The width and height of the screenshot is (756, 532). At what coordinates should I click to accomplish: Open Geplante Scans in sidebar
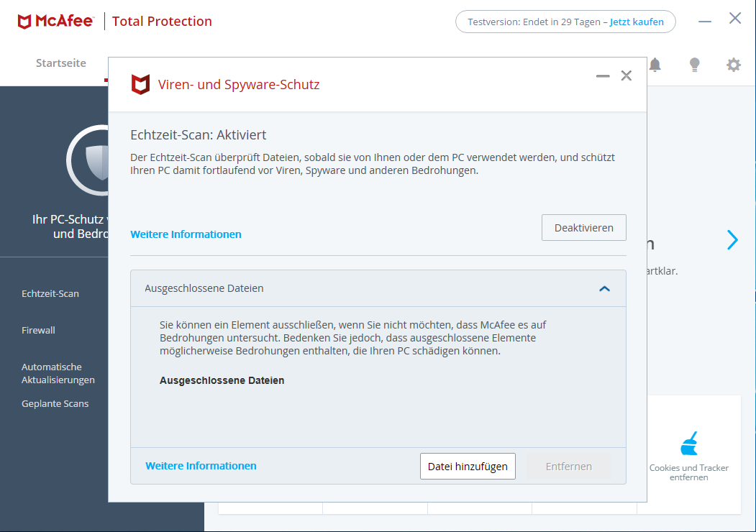point(55,403)
